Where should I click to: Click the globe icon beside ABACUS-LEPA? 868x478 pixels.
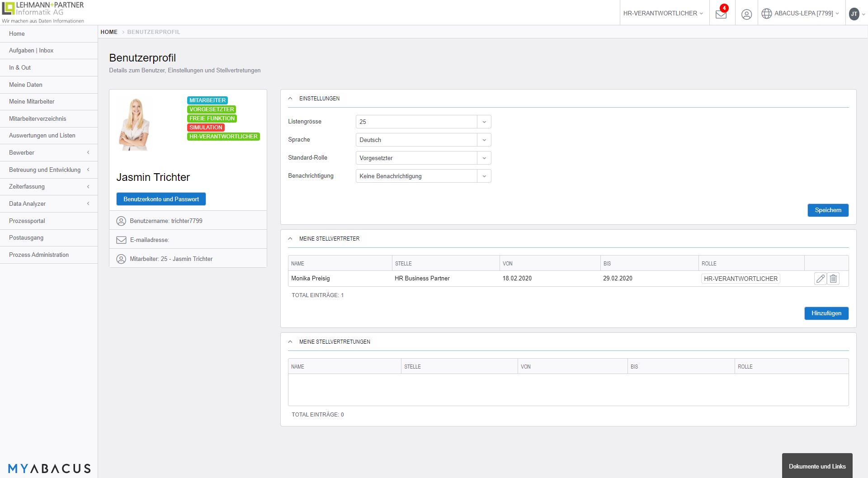(x=767, y=14)
